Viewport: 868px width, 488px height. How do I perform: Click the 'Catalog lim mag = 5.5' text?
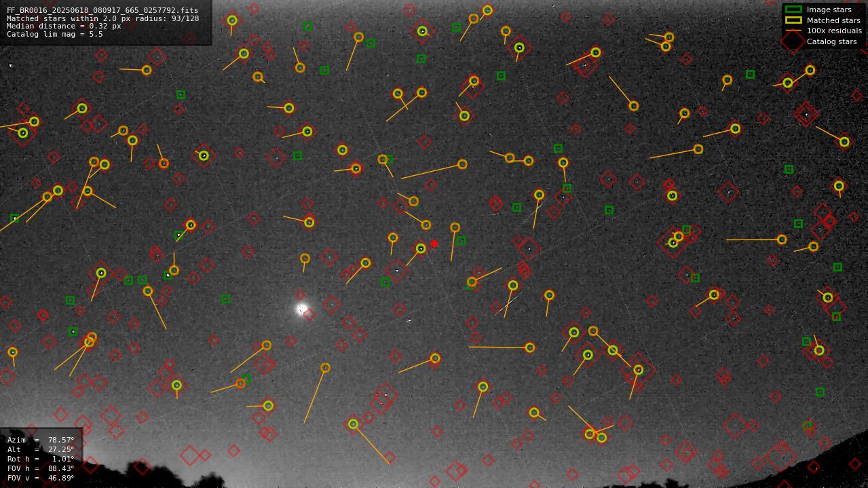pos(54,34)
